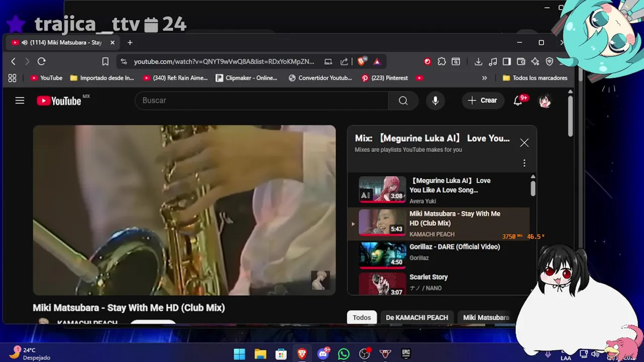Open the Importado desde In... bookmark folder

(x=102, y=78)
